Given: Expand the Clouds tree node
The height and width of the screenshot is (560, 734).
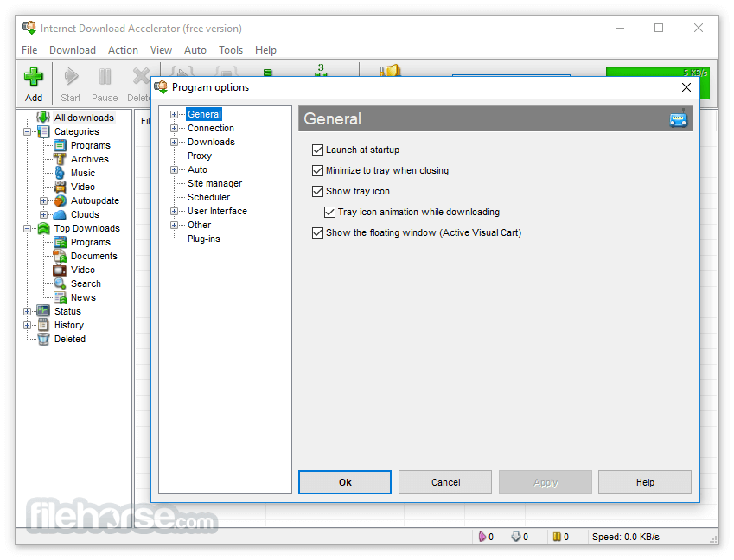Looking at the screenshot, I should pyautogui.click(x=43, y=214).
